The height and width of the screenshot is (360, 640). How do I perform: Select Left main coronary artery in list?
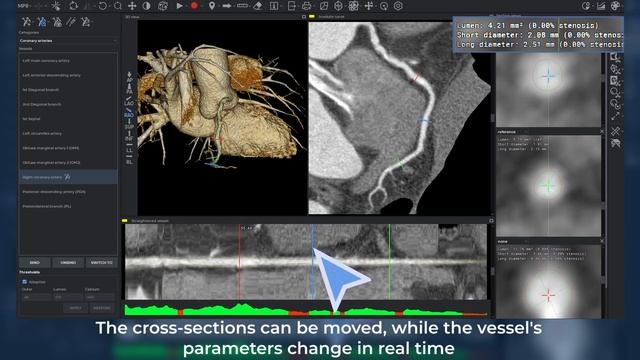(68, 60)
